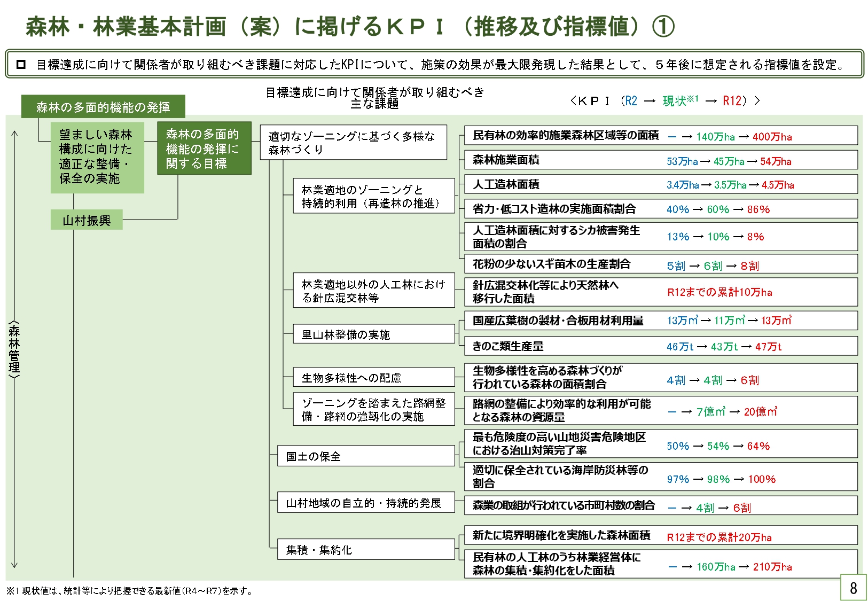The image size is (868, 601).
Task: Select the 山村振興 green box
Action: [87, 220]
